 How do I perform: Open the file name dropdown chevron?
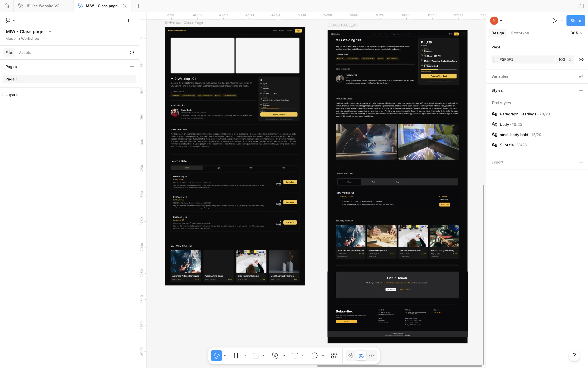[50, 32]
